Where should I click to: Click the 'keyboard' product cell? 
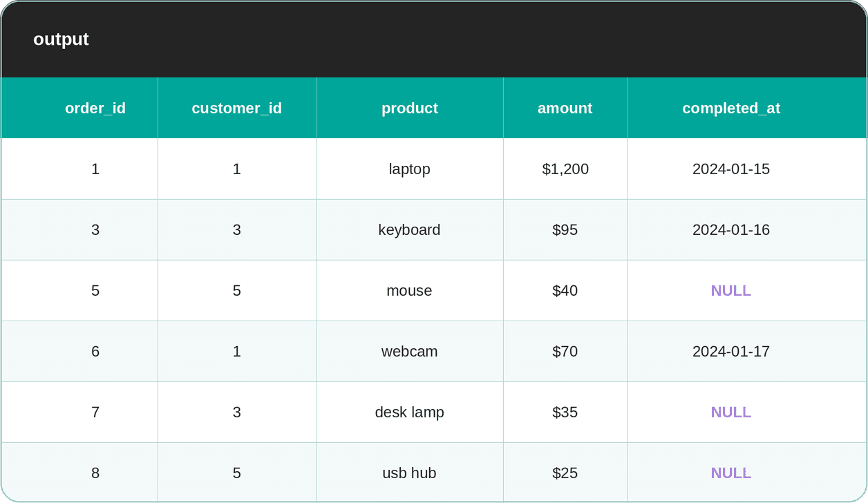410,229
